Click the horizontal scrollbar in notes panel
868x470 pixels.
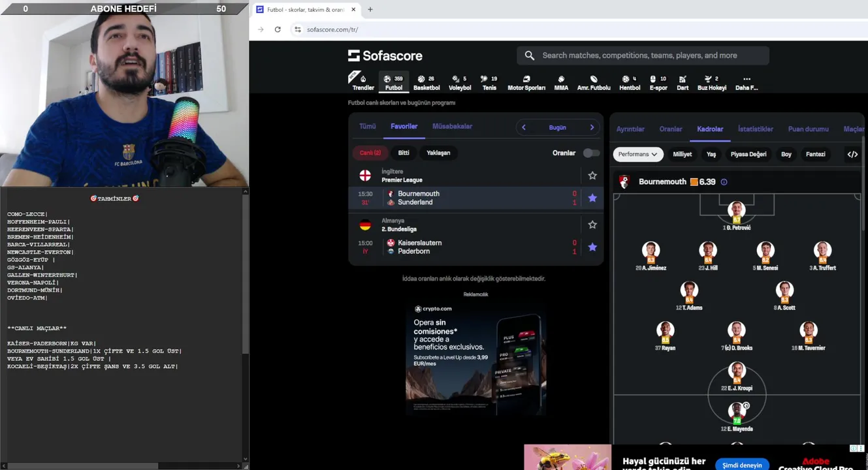[x=82, y=466]
